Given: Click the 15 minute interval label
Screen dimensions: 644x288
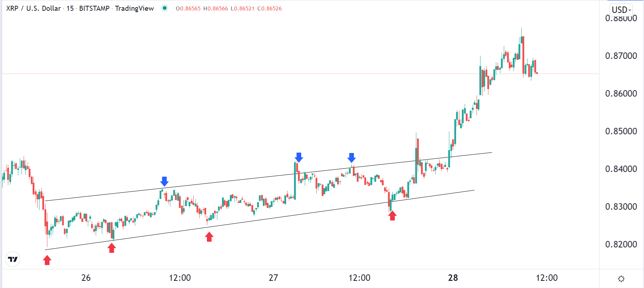Looking at the screenshot, I should pos(70,8).
